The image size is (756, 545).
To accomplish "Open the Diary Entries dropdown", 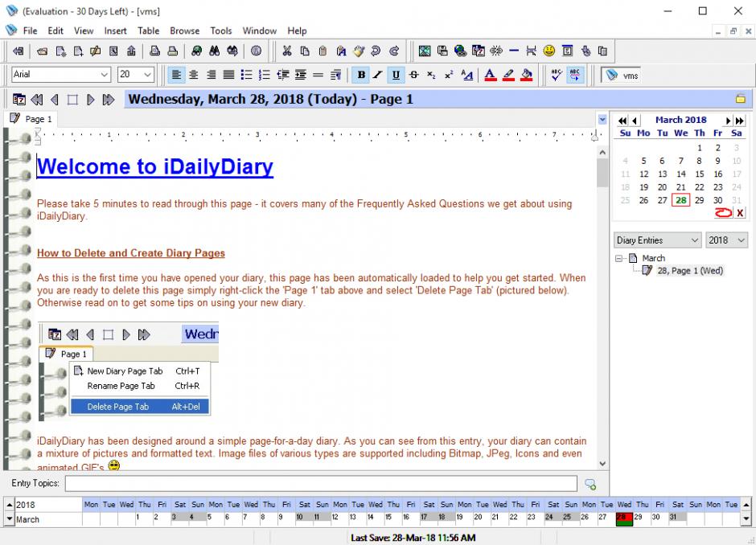I will pyautogui.click(x=695, y=240).
